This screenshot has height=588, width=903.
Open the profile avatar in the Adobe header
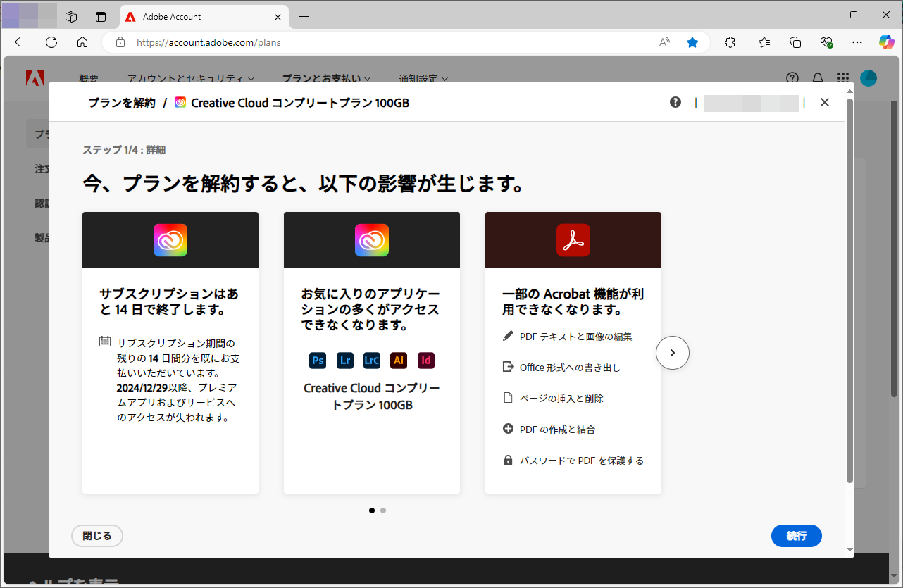(x=868, y=78)
